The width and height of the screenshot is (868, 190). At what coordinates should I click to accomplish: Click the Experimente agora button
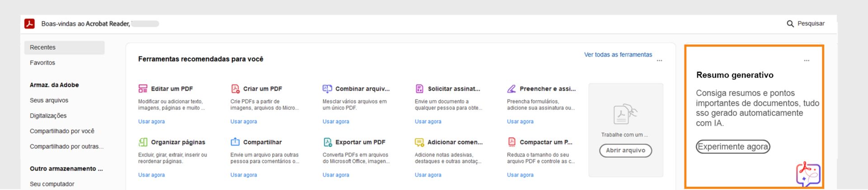point(733,147)
